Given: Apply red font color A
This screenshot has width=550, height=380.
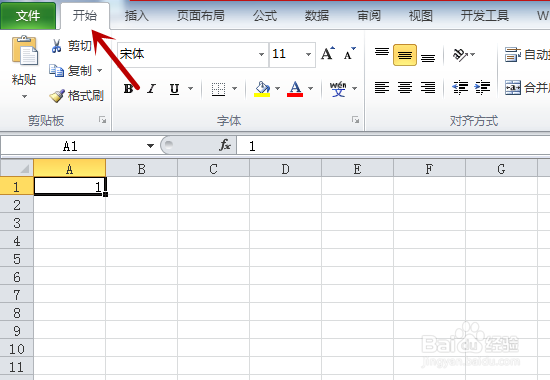Looking at the screenshot, I should tap(295, 88).
